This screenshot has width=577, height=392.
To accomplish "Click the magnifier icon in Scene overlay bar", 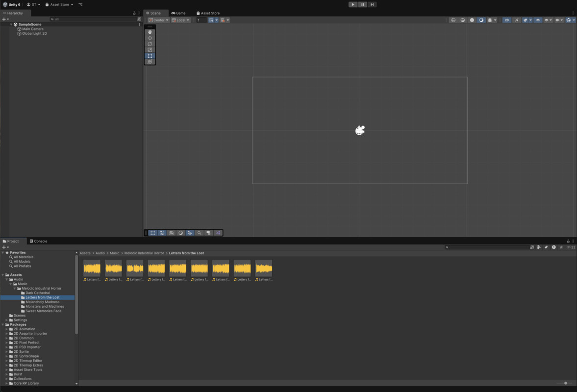I will [x=199, y=233].
